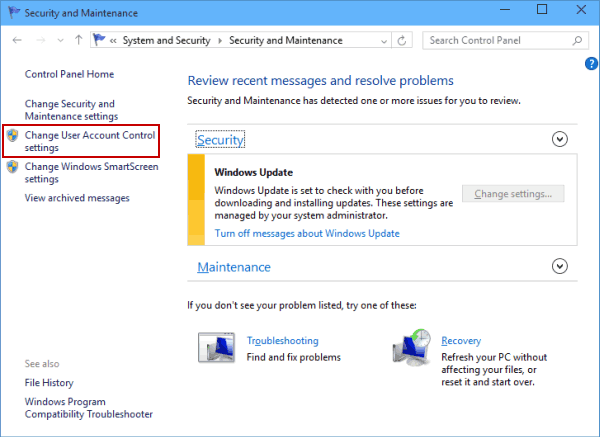
Task: Click the search magnifier icon
Action: (577, 40)
